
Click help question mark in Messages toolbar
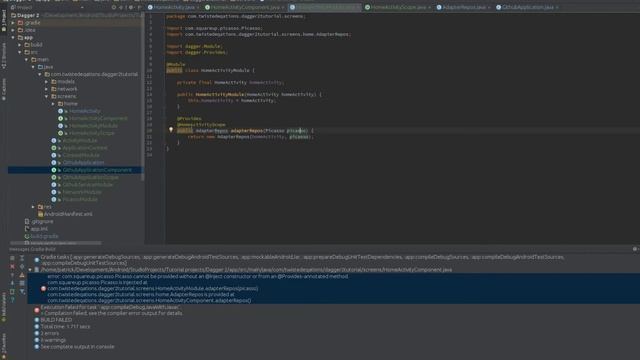[12, 300]
